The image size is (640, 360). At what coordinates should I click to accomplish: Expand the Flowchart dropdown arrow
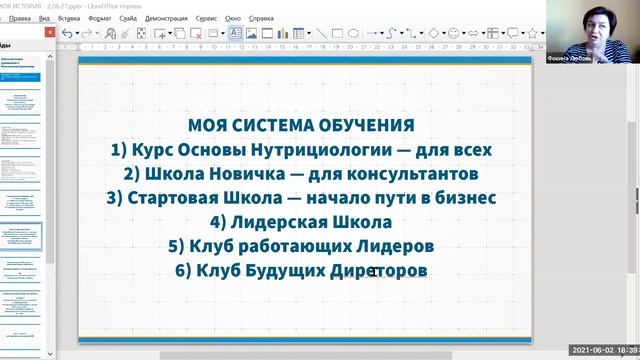pos(503,33)
